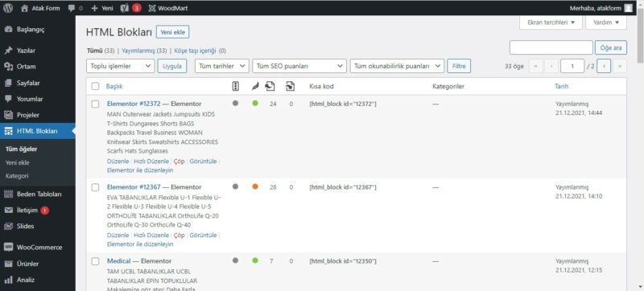Image resolution: width=644 pixels, height=291 pixels.
Task: Sort by SEO score column icon
Action: click(x=235, y=86)
